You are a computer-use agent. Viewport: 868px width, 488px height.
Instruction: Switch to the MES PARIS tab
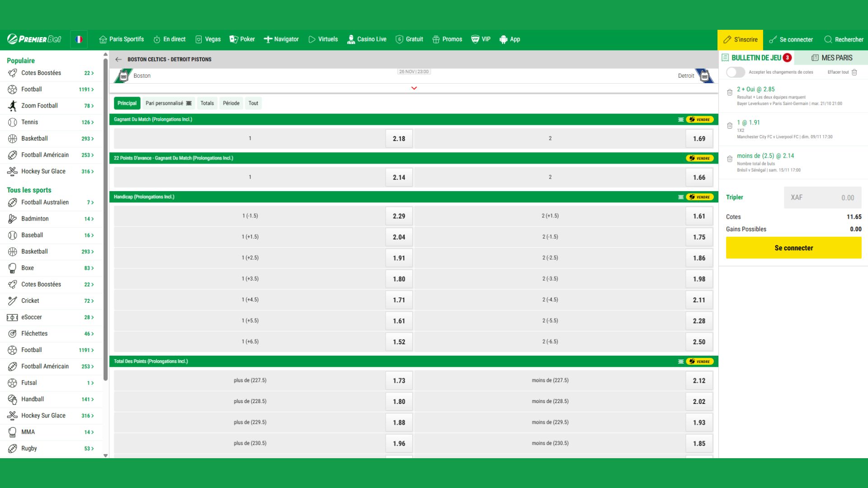tap(832, 58)
